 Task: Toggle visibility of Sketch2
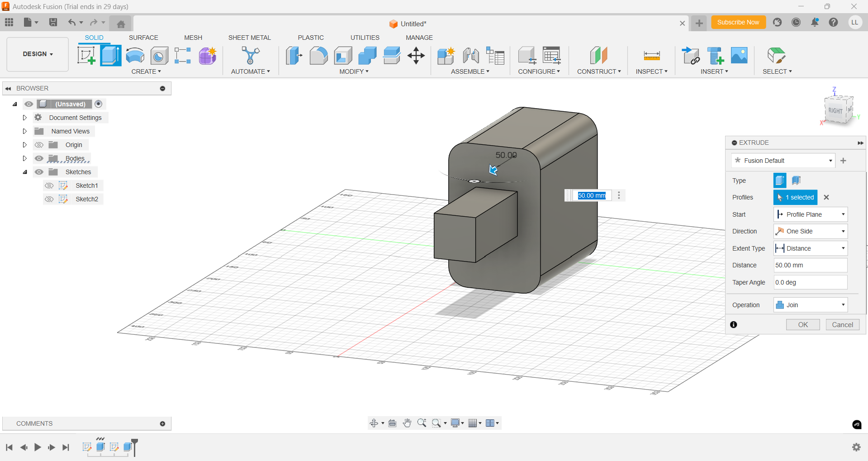(x=49, y=199)
